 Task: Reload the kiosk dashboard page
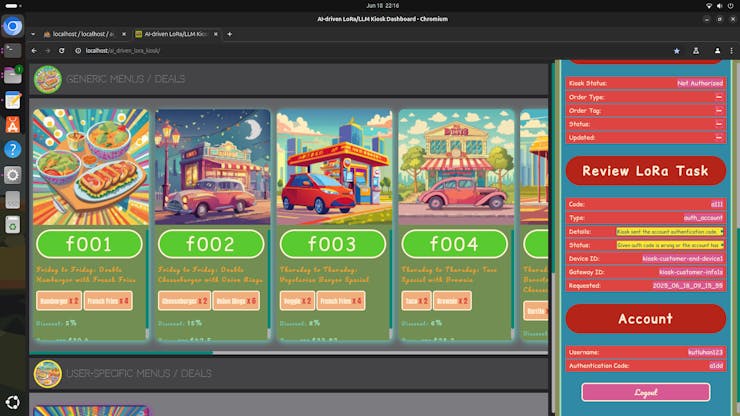pyautogui.click(x=62, y=50)
